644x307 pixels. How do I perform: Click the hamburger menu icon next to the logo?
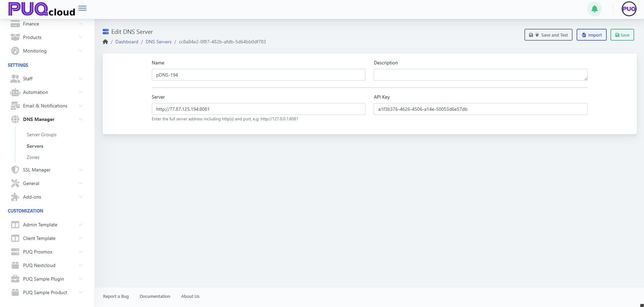coord(82,8)
